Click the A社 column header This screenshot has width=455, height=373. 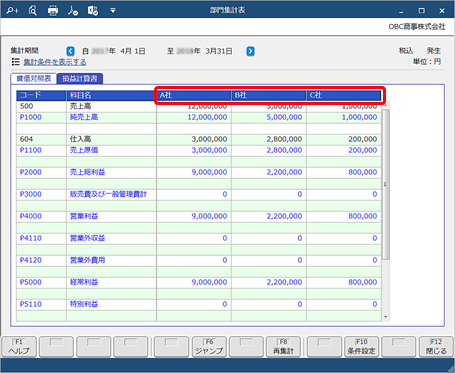click(194, 95)
